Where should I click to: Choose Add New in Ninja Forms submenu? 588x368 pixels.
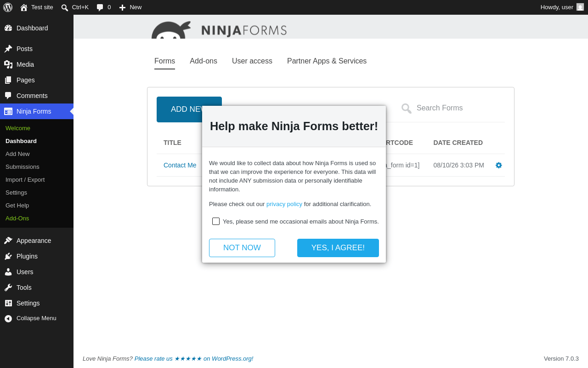(x=17, y=154)
